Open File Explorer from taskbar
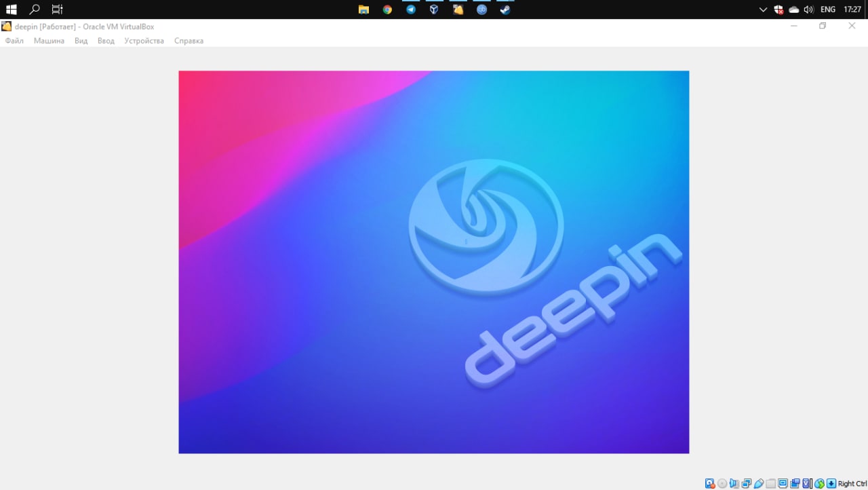 [363, 10]
